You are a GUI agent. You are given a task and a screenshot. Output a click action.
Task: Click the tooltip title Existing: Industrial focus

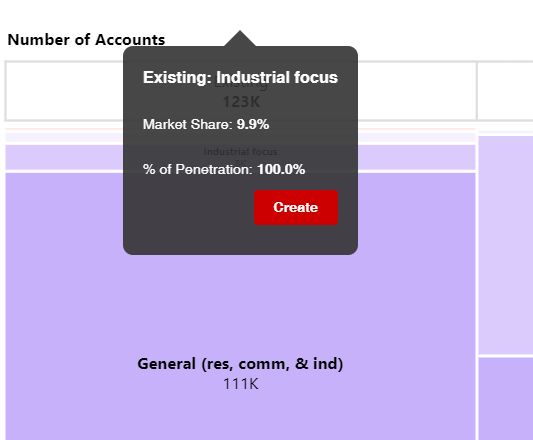240,77
